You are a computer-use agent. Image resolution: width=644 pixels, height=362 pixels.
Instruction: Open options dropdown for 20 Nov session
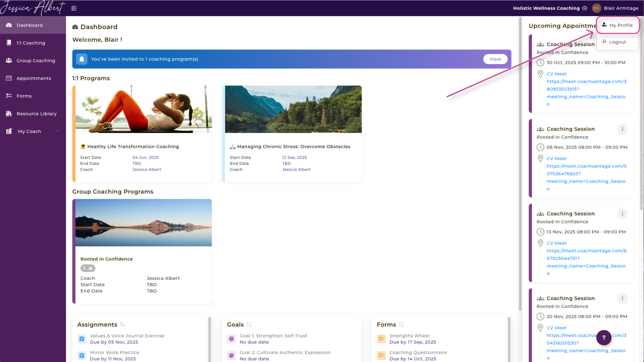(x=622, y=298)
